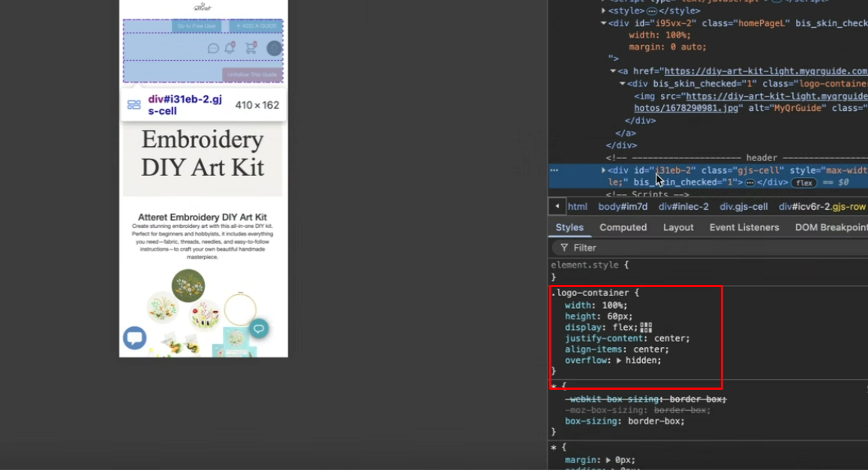Viewport: 868px width, 470px height.
Task: Open the chat messages icon in page header
Action: point(213,49)
